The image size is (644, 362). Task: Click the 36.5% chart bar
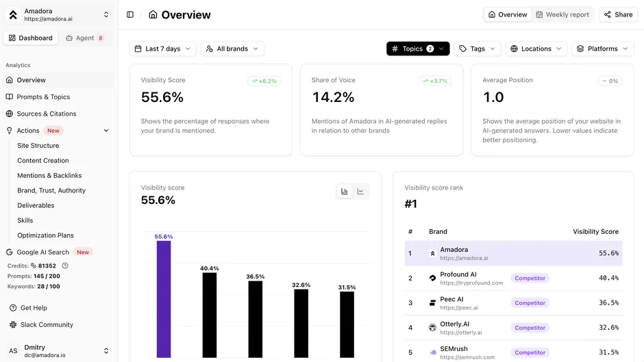(x=256, y=320)
